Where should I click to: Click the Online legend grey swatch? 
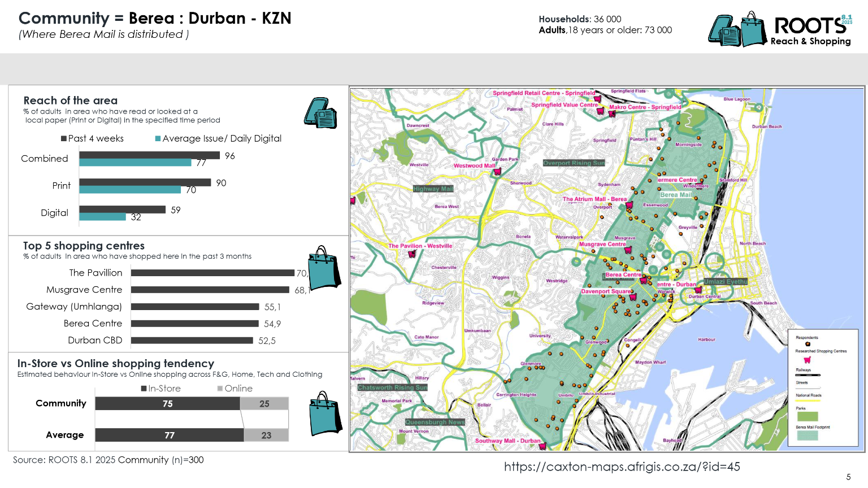point(220,389)
